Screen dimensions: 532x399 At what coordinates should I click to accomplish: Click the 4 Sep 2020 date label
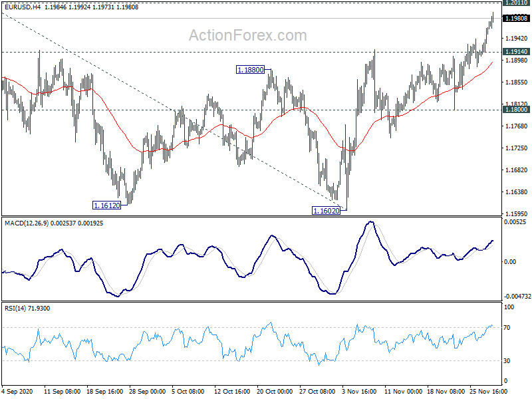coord(17,391)
